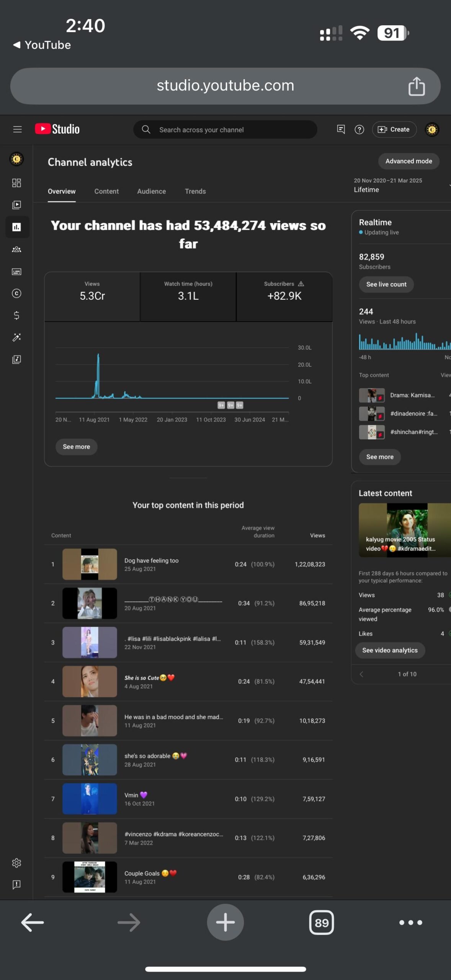Click the See live count button

point(386,284)
